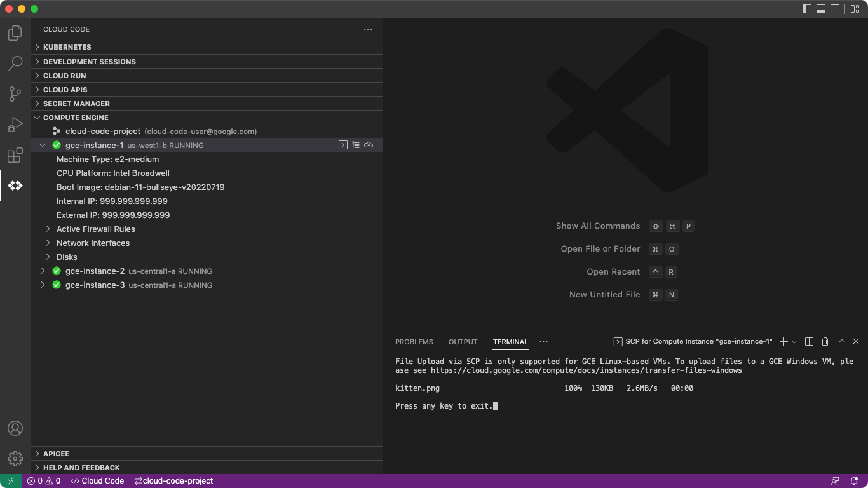868x488 pixels.
Task: Show errors and warnings count in status bar
Action: pyautogui.click(x=44, y=481)
